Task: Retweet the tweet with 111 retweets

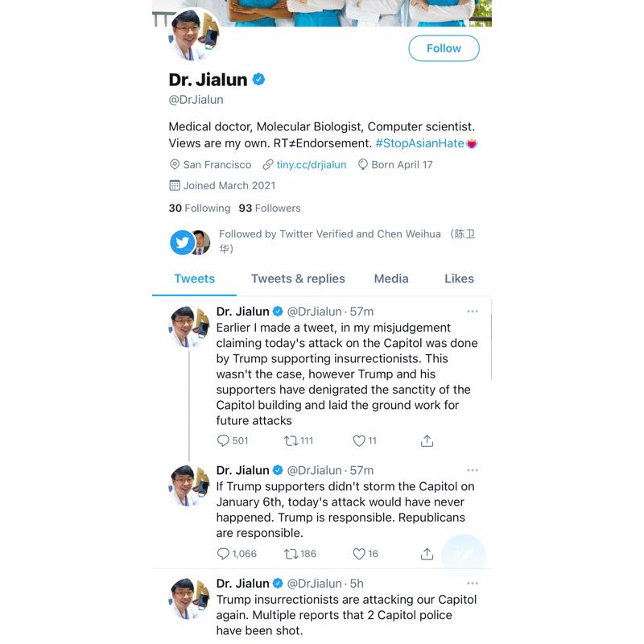Action: coord(291,440)
